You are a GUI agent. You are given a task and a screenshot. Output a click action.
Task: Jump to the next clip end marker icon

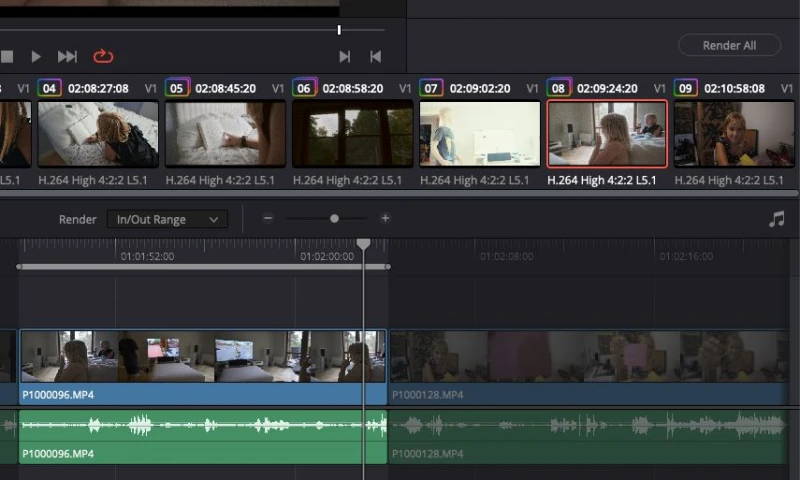click(345, 57)
